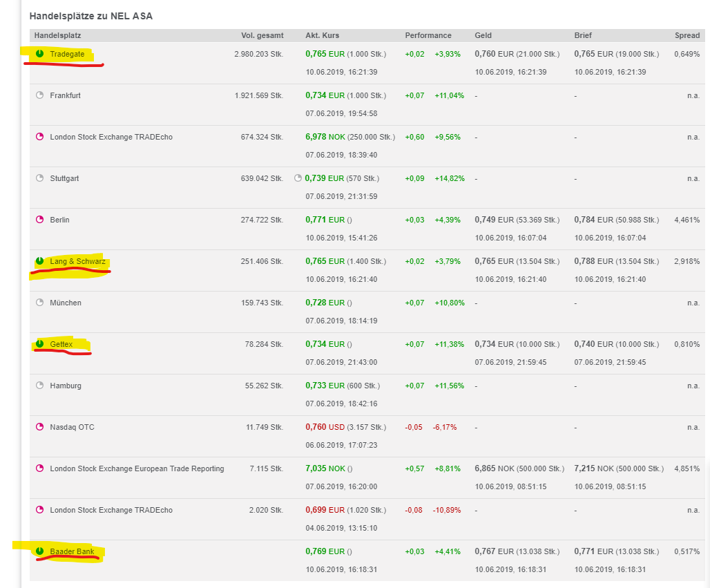The height and width of the screenshot is (588, 710).
Task: Click the gray status icon beside Frankfurt
Action: tap(39, 95)
